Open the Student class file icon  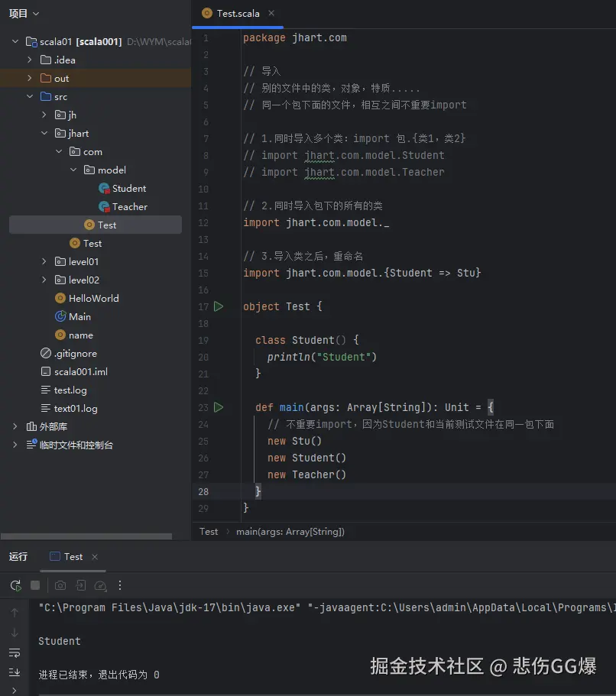[x=104, y=189]
